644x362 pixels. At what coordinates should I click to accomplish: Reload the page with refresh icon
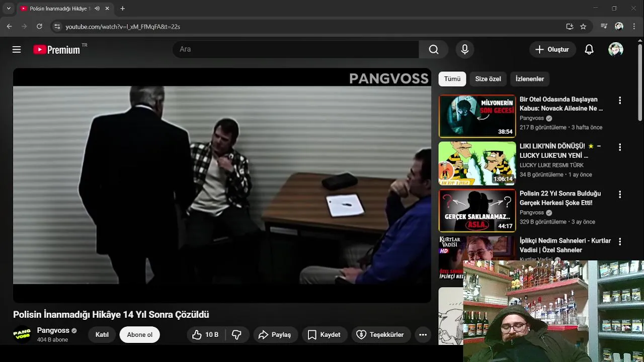coord(39,26)
